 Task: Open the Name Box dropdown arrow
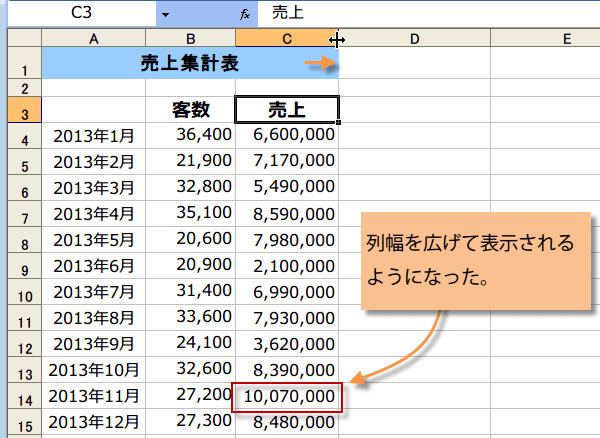point(165,15)
